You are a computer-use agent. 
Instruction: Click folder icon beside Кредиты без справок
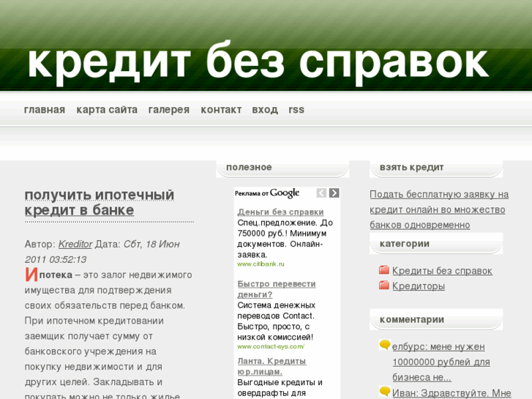(x=383, y=270)
